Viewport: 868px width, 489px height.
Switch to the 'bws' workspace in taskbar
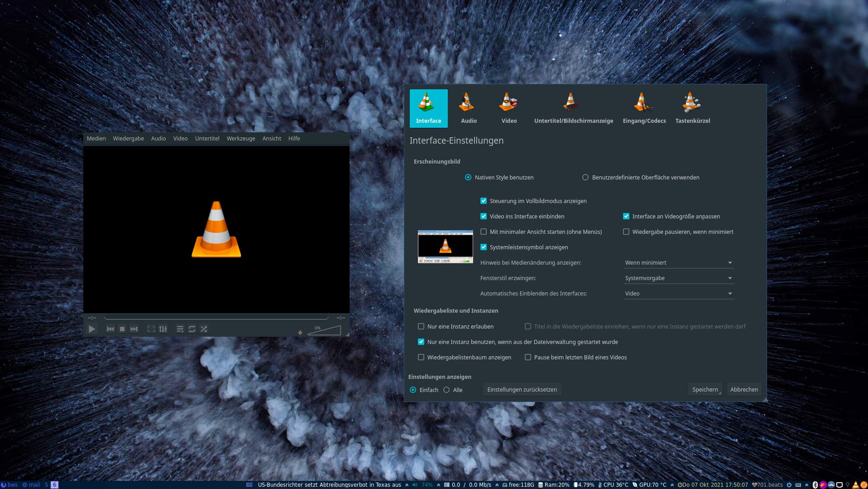pos(10,485)
